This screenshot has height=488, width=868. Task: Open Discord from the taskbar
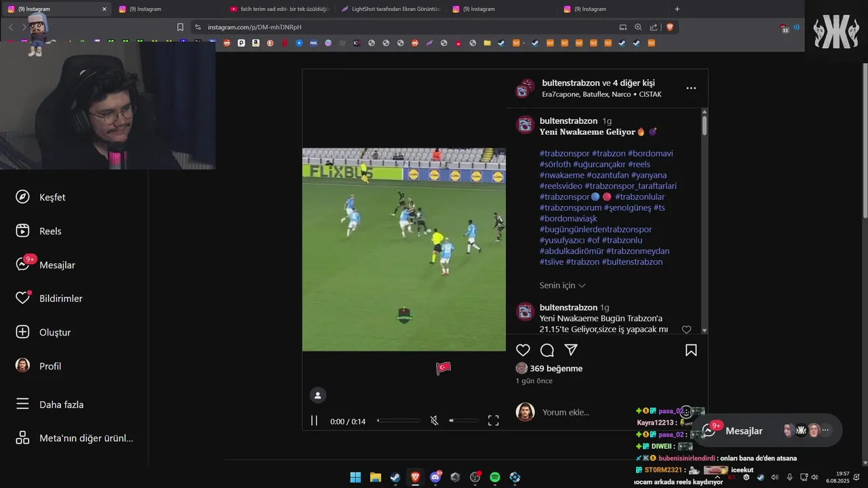[x=435, y=477]
